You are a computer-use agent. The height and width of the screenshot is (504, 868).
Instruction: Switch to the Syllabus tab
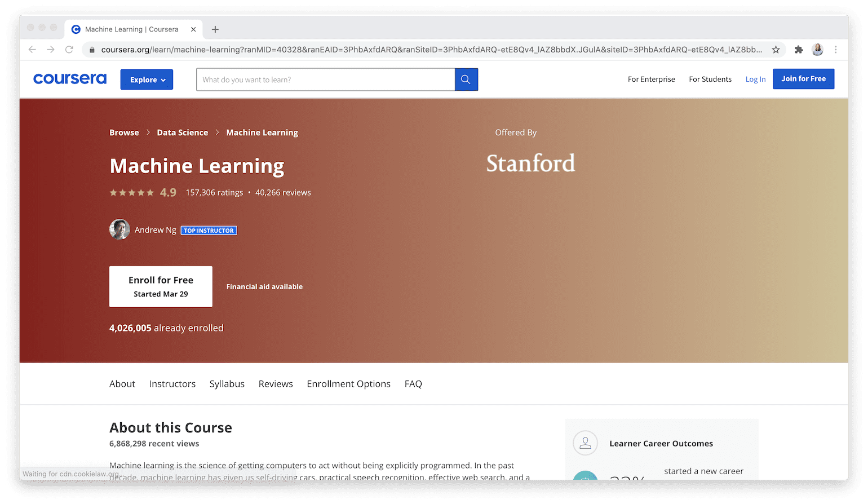coord(227,383)
